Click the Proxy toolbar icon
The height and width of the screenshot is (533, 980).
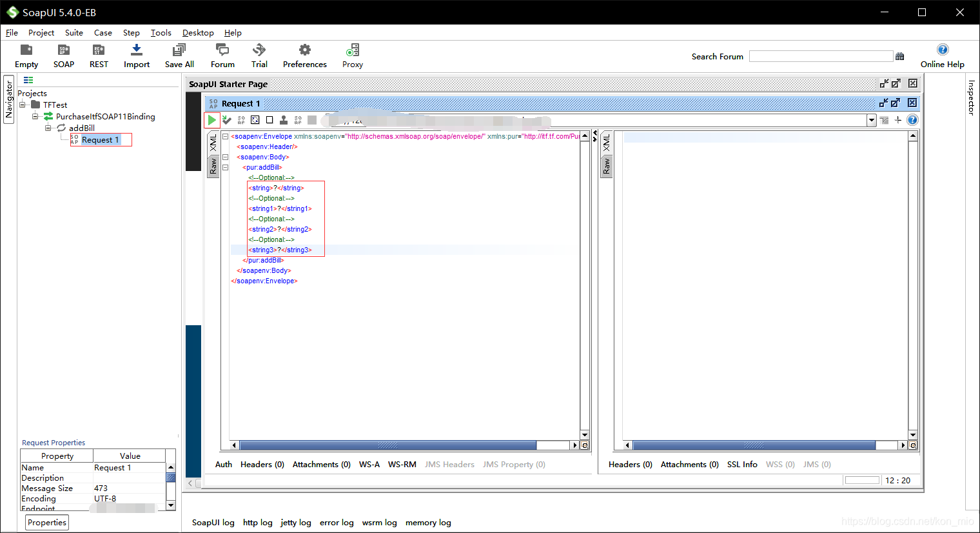pyautogui.click(x=353, y=50)
